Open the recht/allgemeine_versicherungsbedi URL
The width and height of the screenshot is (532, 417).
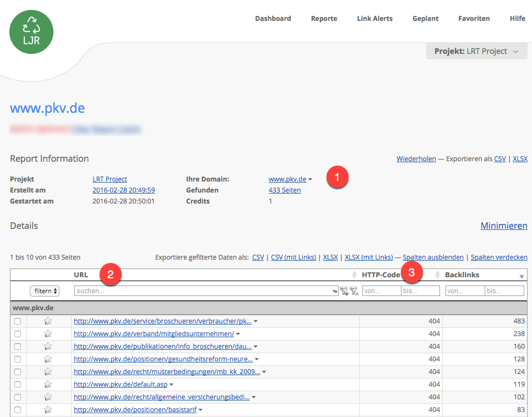coord(162,397)
